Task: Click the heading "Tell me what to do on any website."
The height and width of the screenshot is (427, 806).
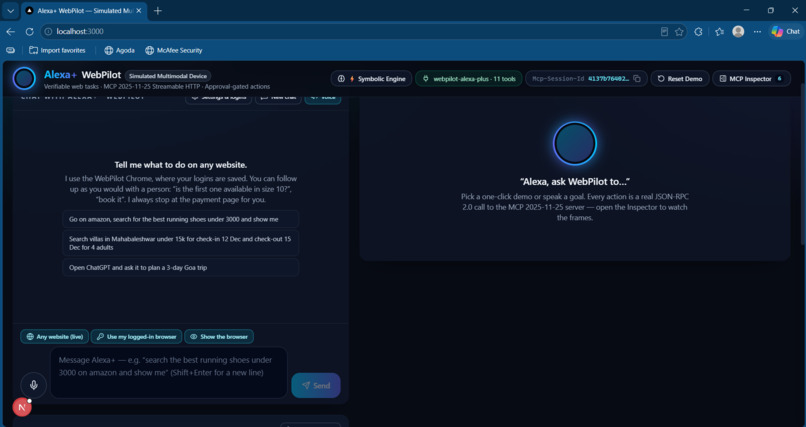Action: pyautogui.click(x=181, y=165)
